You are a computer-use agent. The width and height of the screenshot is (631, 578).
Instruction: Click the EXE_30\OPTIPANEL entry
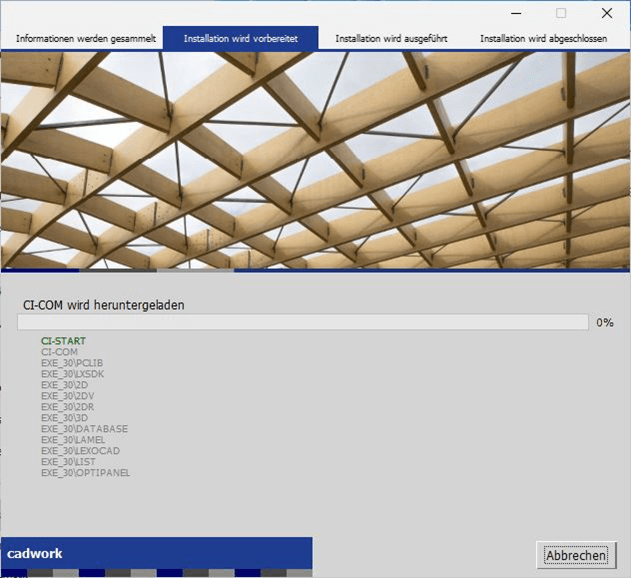click(85, 473)
